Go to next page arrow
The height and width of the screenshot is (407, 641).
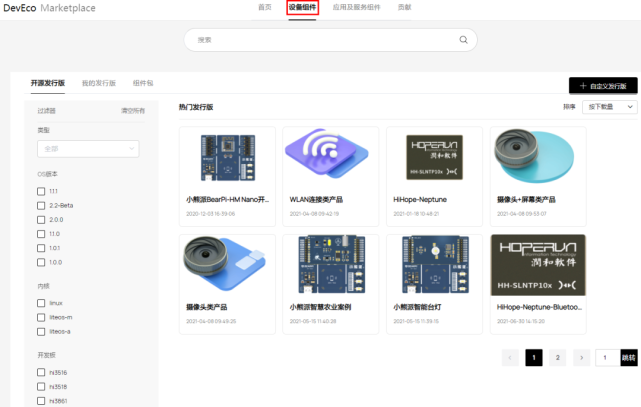581,358
